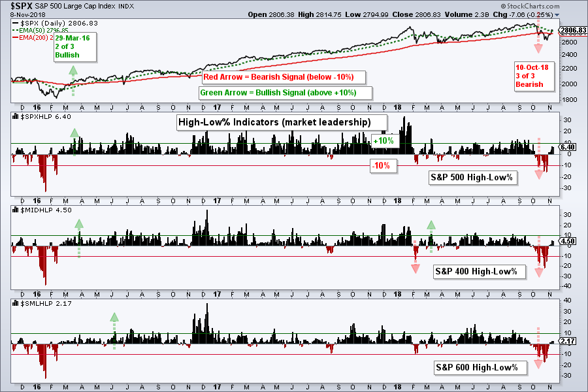Click the $SMLHLP 2.17 indicator name
Image resolution: width=588 pixels, height=392 pixels.
[x=46, y=303]
